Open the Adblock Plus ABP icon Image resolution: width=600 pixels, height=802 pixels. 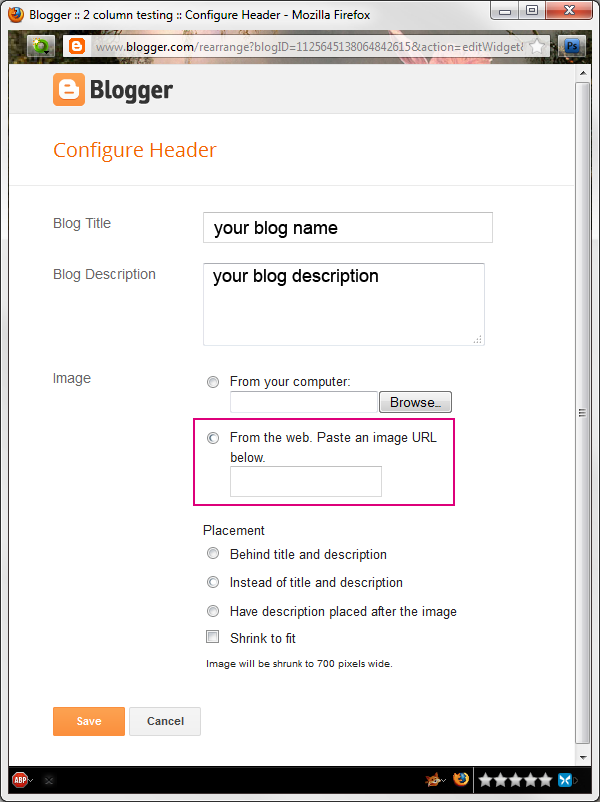click(19, 780)
